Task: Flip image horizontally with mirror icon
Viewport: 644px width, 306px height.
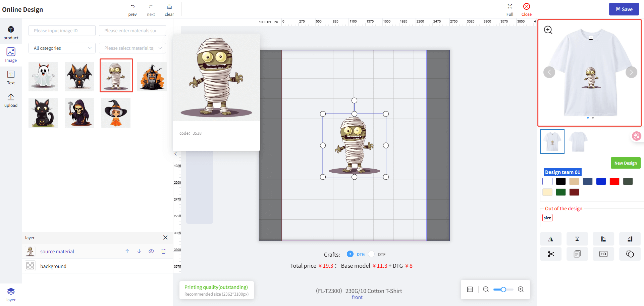Action: 550,239
